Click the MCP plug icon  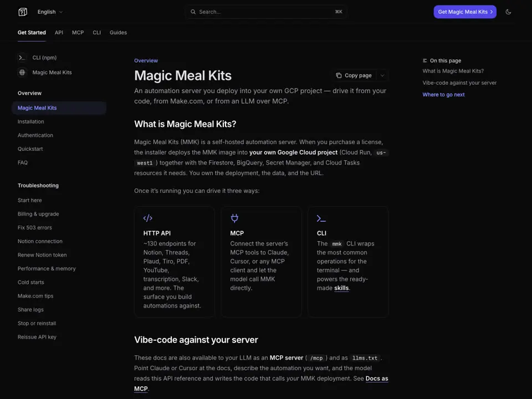pyautogui.click(x=234, y=218)
